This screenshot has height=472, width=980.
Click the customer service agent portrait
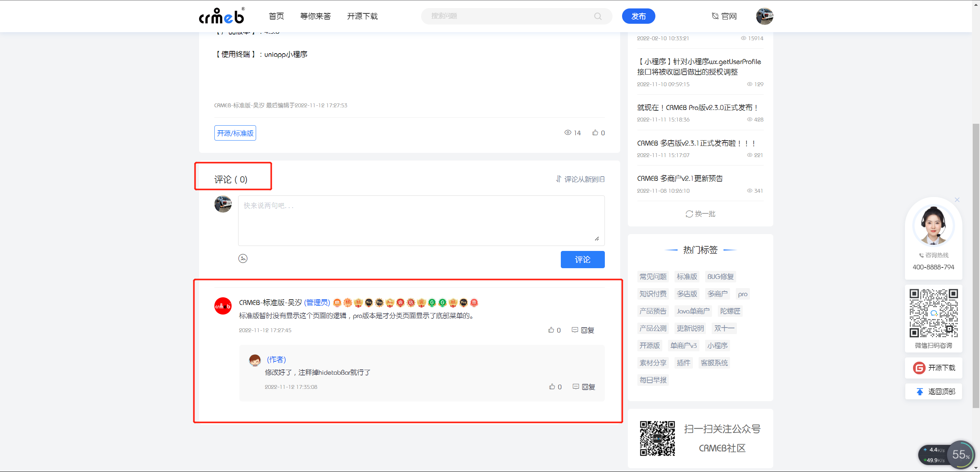tap(933, 225)
